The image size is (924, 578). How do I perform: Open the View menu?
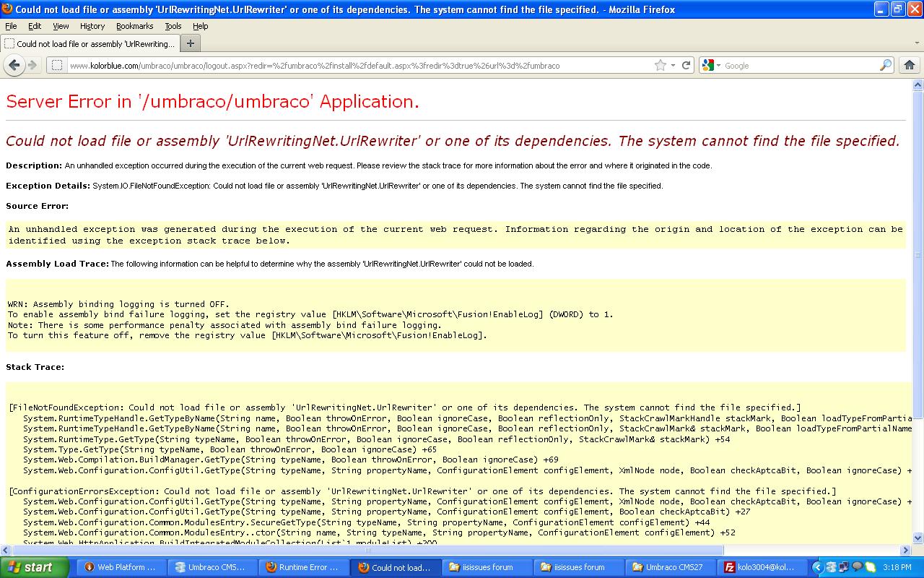click(61, 26)
